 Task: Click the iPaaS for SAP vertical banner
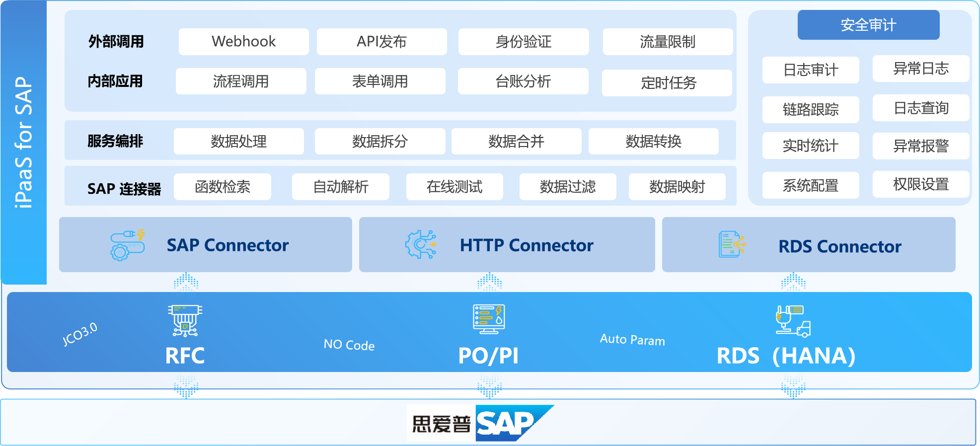point(24,142)
